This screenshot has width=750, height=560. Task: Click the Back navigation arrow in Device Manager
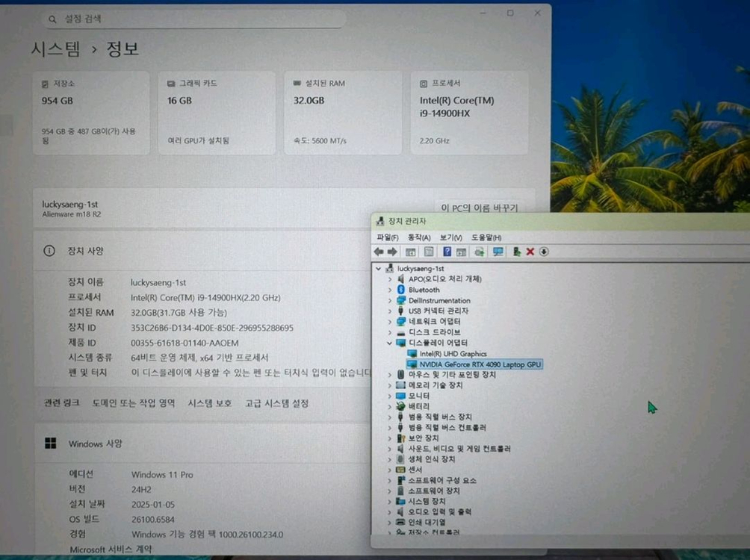point(379,252)
